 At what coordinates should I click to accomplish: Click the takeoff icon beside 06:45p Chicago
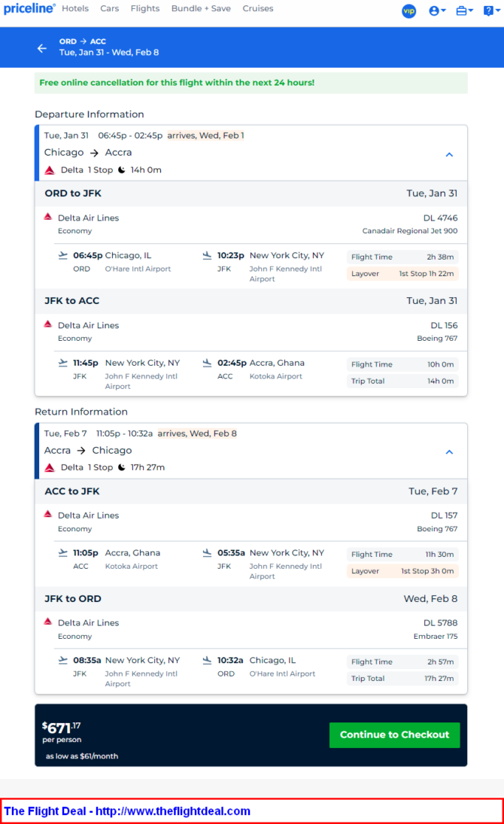(63, 255)
